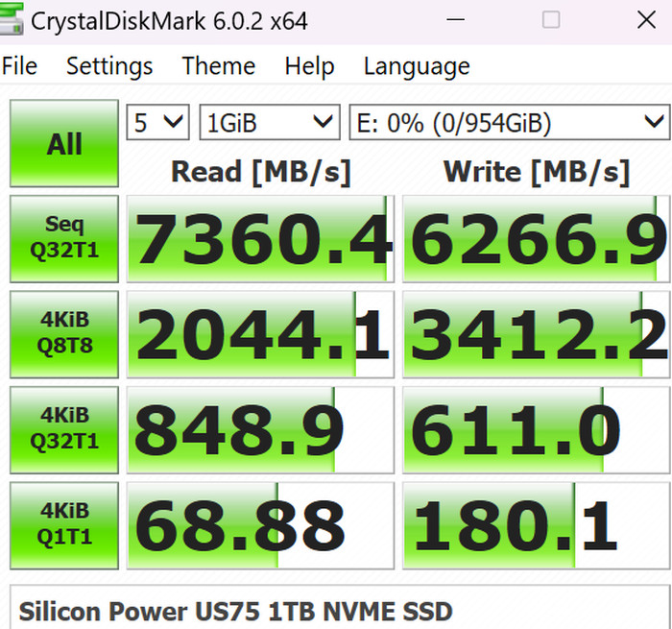Start the 4KiB Q32T1 test
Screen dimensions: 672x629
coord(64,430)
